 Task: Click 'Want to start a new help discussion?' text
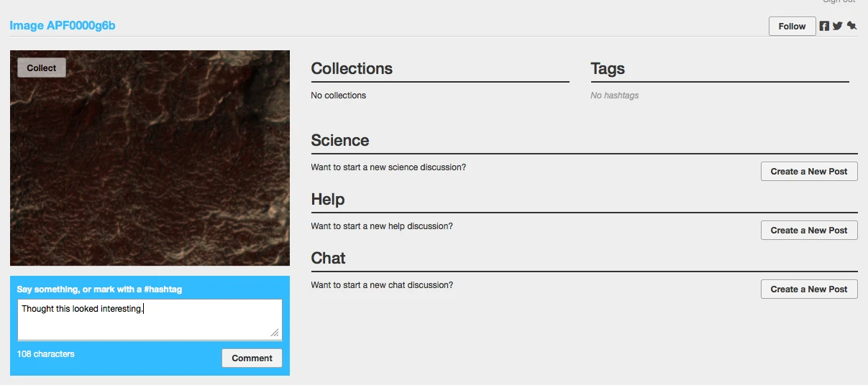[x=382, y=226]
